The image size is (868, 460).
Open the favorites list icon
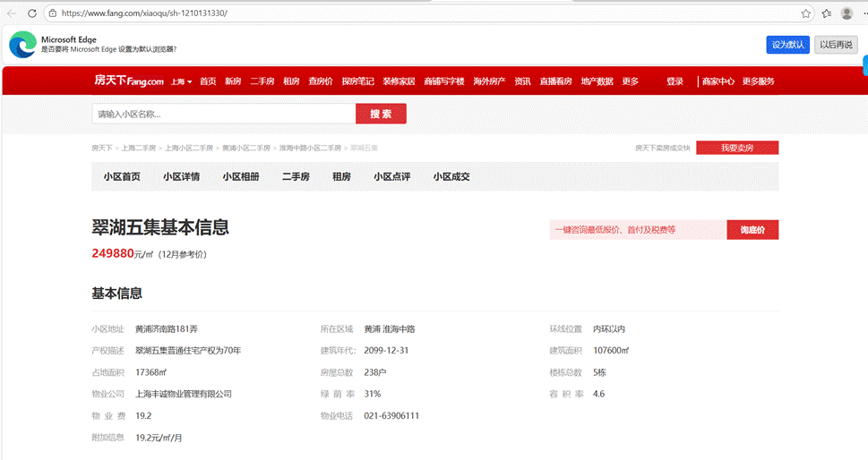click(x=826, y=13)
